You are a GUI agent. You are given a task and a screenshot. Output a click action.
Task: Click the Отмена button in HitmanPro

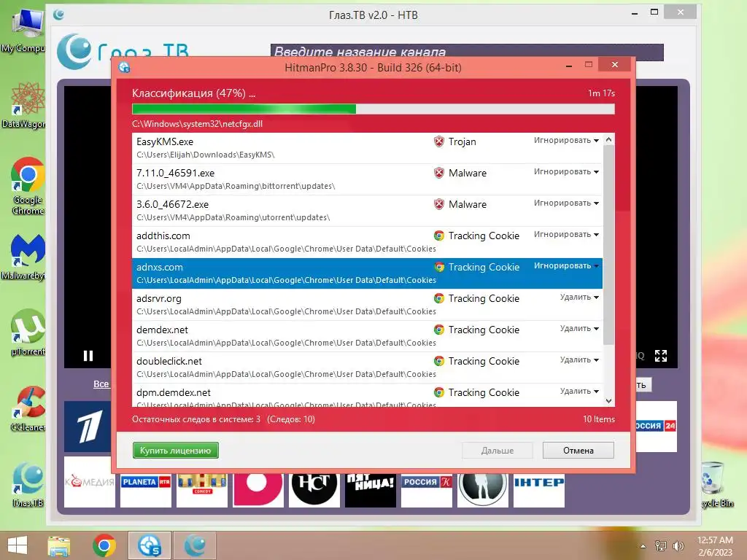point(578,451)
